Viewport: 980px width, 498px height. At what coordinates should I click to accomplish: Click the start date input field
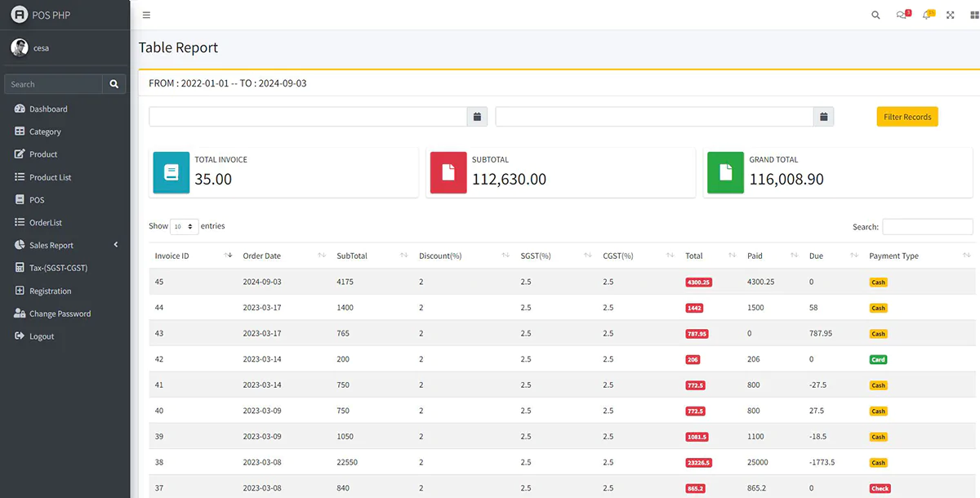pyautogui.click(x=307, y=117)
